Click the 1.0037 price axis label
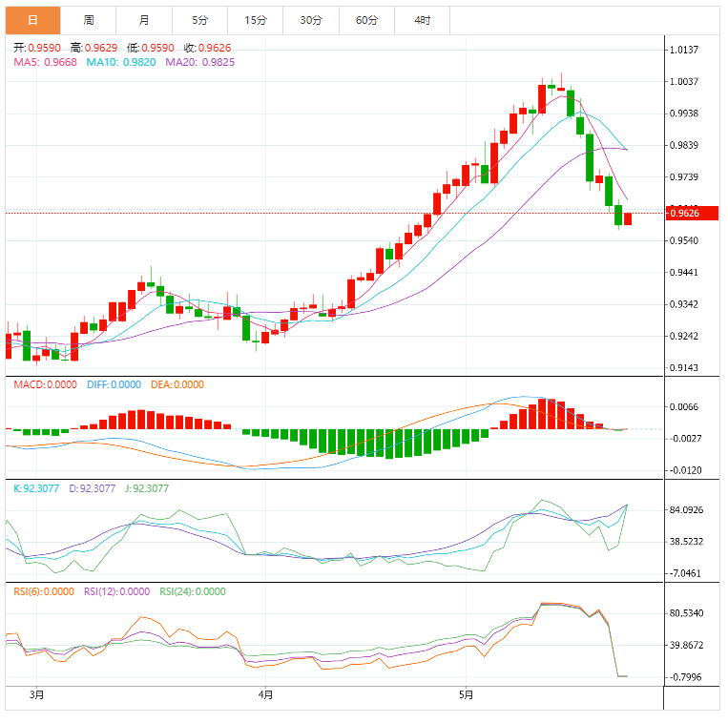This screenshot has height=723, width=728. pyautogui.click(x=684, y=82)
